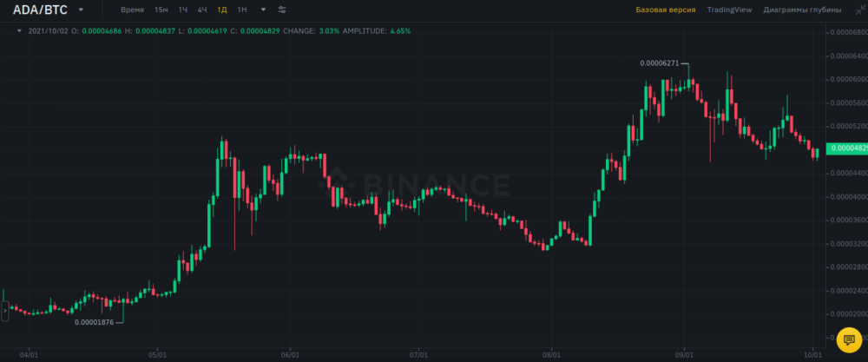Click the left edge chart scroll handle
This screenshot has width=868, height=362.
pyautogui.click(x=4, y=310)
